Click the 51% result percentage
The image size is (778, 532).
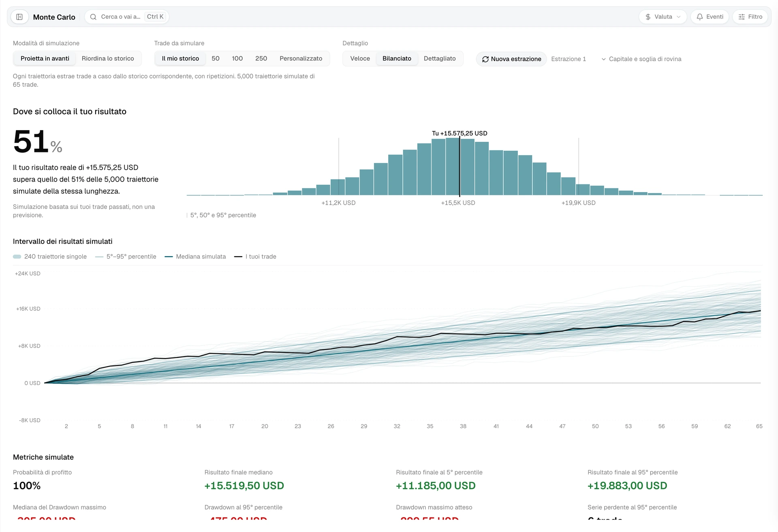click(x=38, y=142)
